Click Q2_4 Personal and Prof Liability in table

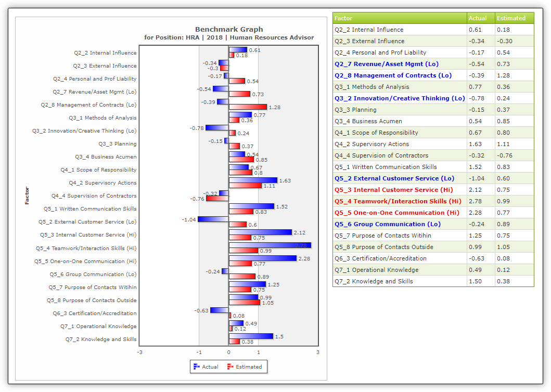(380, 53)
